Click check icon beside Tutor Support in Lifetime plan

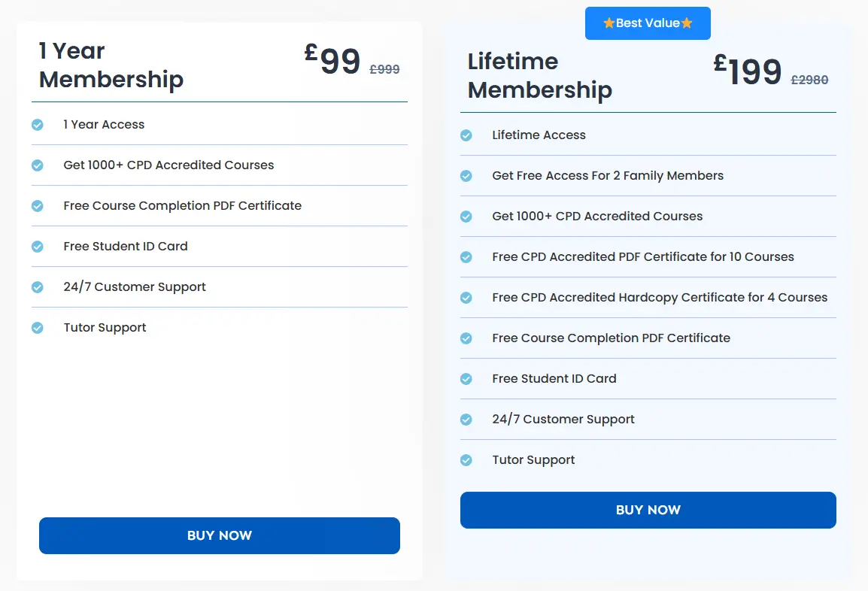click(466, 460)
